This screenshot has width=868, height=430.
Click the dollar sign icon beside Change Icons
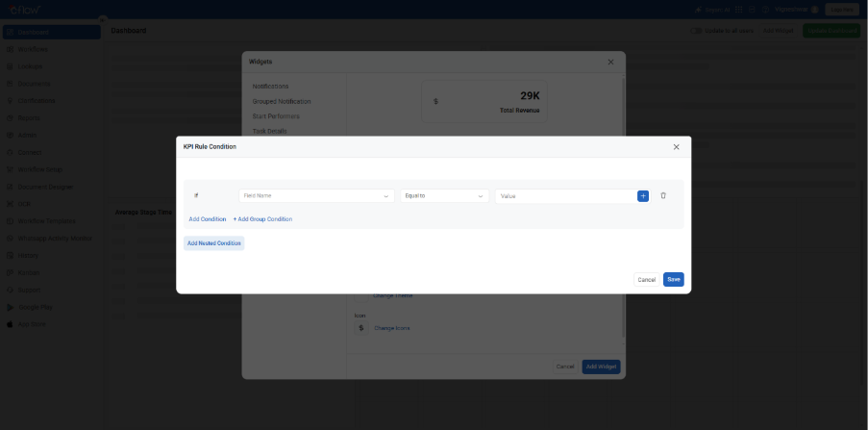pyautogui.click(x=360, y=328)
